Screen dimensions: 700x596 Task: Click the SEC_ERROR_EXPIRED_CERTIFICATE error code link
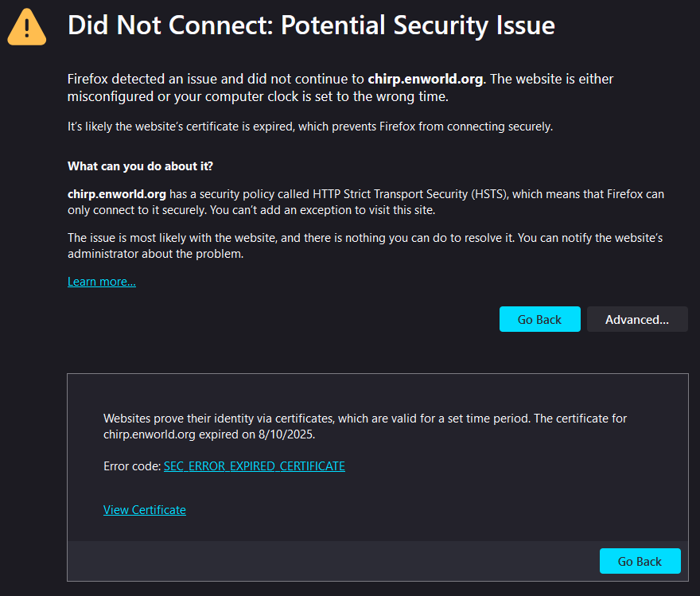point(255,466)
